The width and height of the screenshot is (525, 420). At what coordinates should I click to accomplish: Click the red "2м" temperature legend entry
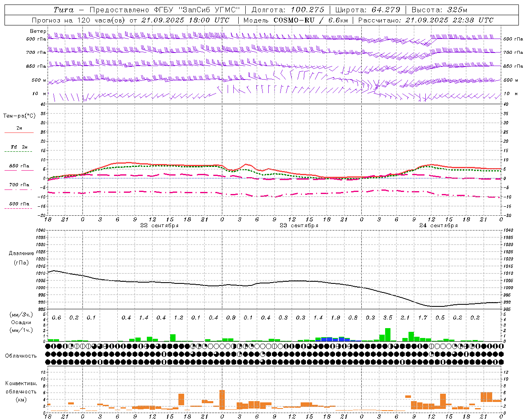(19, 128)
